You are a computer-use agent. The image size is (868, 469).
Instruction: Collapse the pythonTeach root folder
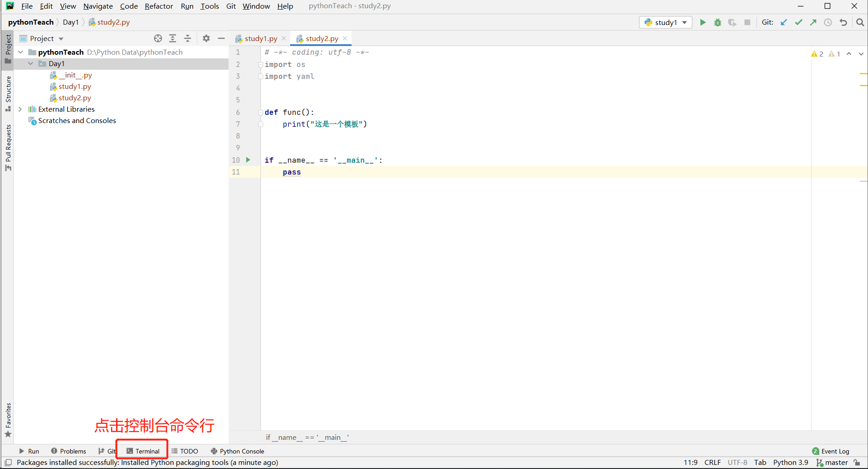click(x=20, y=52)
